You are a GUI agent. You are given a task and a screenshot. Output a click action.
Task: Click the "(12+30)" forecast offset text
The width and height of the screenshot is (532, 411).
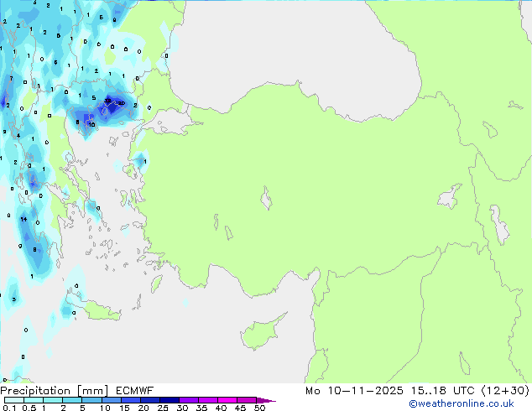(x=505, y=391)
